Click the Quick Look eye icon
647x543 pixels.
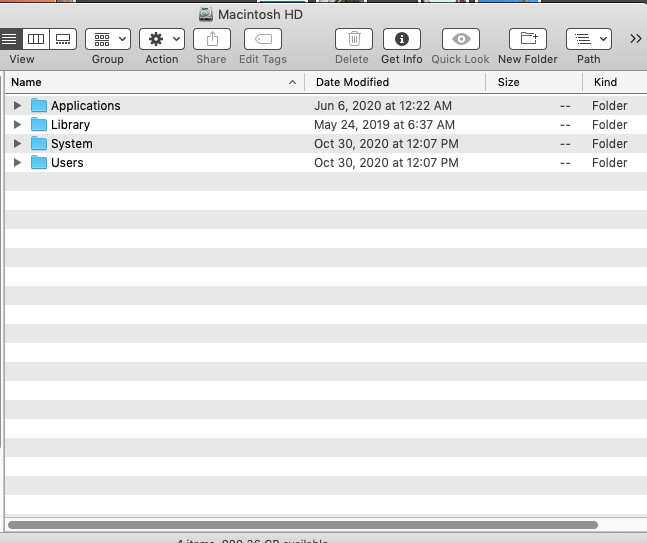pyautogui.click(x=461, y=39)
